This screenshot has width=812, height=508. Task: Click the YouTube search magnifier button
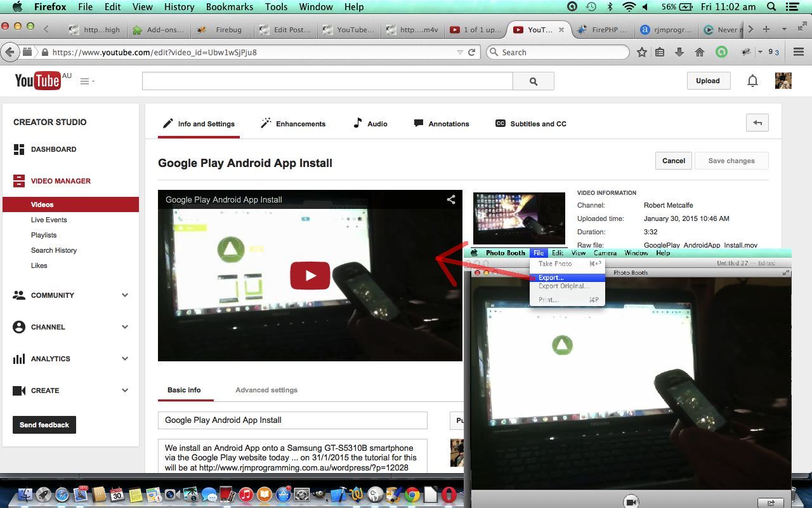point(534,81)
